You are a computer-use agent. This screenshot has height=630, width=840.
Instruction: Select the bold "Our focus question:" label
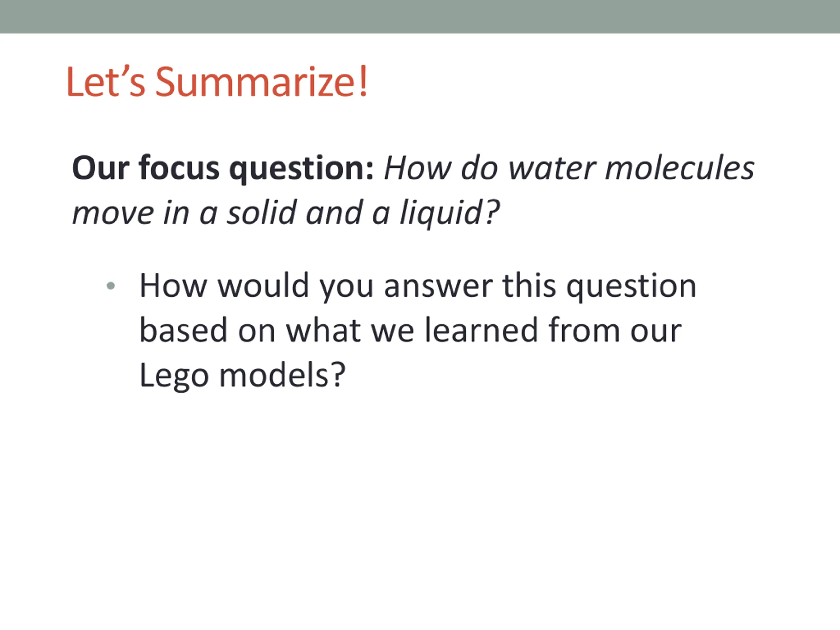(x=223, y=169)
